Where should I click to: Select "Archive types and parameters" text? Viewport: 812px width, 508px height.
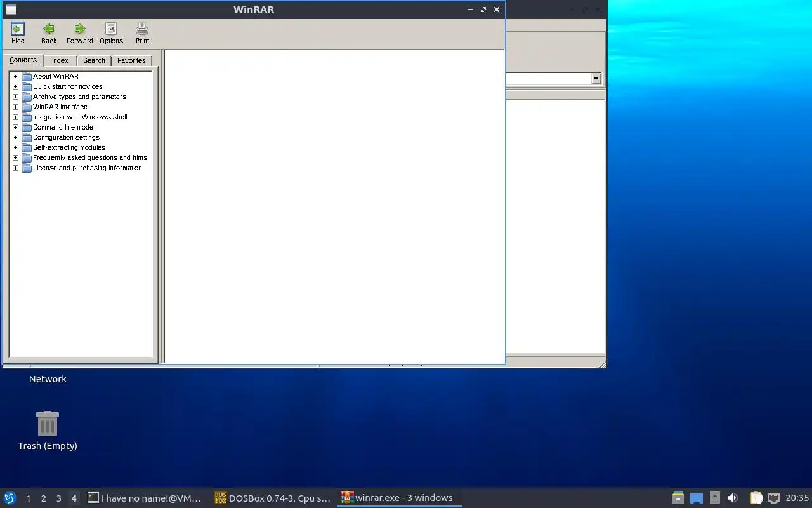79,97
